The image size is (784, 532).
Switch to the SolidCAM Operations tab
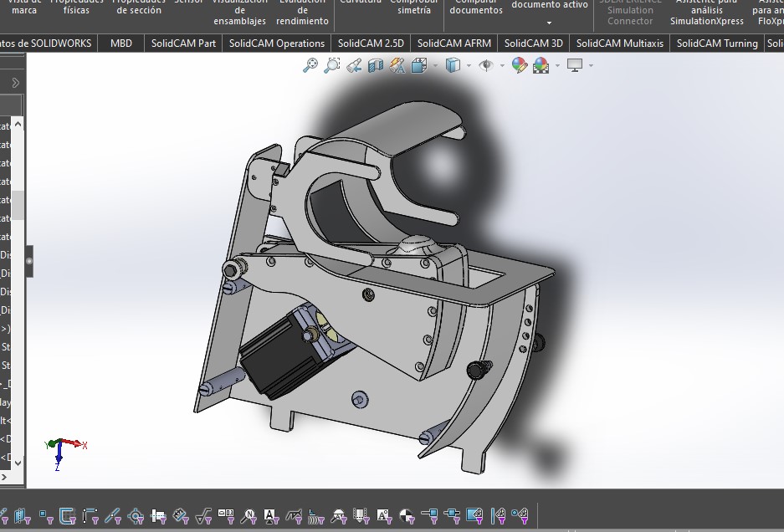[277, 43]
